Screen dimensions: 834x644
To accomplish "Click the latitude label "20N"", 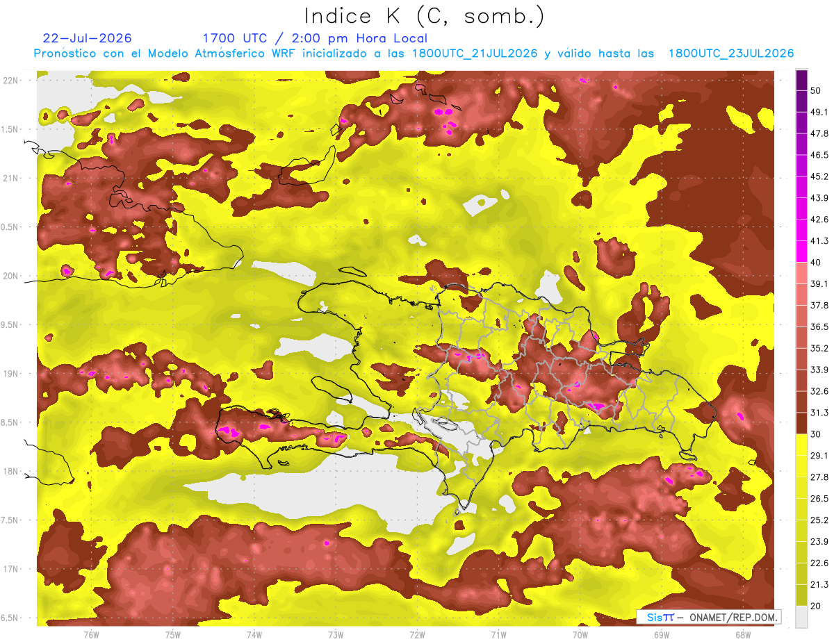I will tap(10, 276).
